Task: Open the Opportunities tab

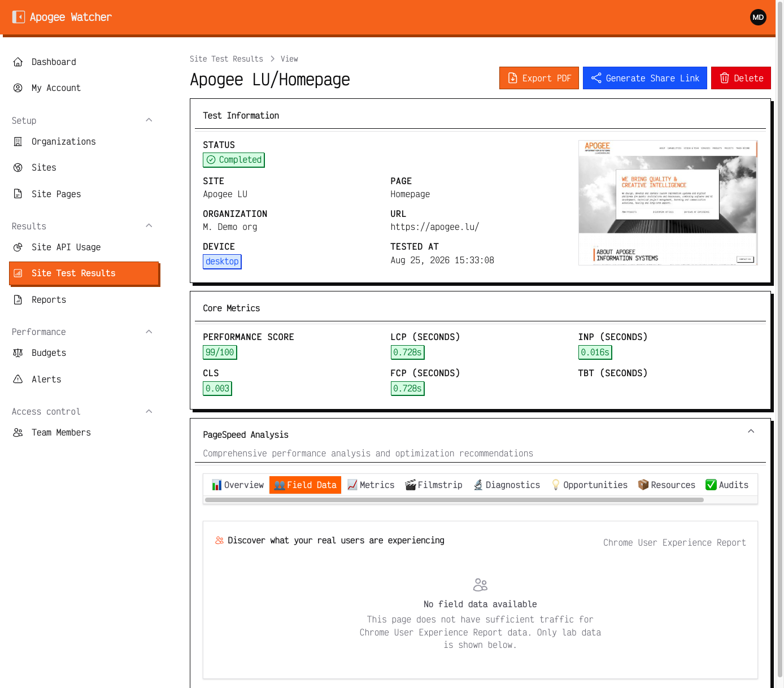Action: click(590, 485)
